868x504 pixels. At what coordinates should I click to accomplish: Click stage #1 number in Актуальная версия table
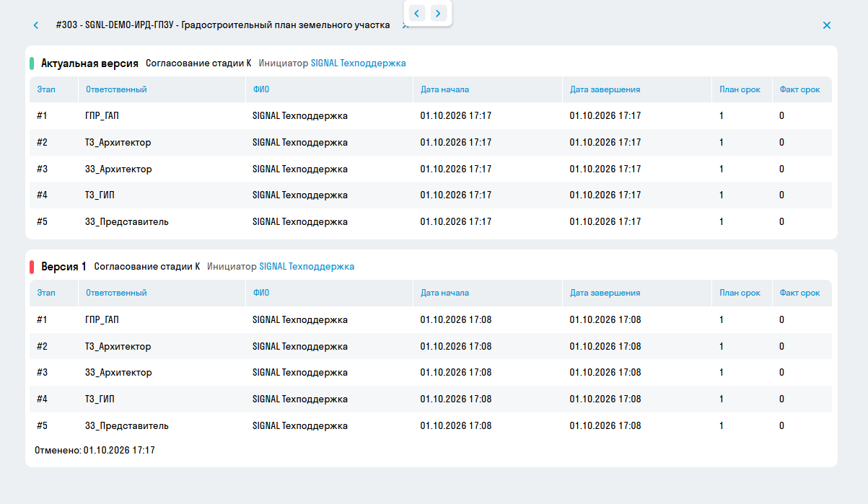[x=42, y=116]
